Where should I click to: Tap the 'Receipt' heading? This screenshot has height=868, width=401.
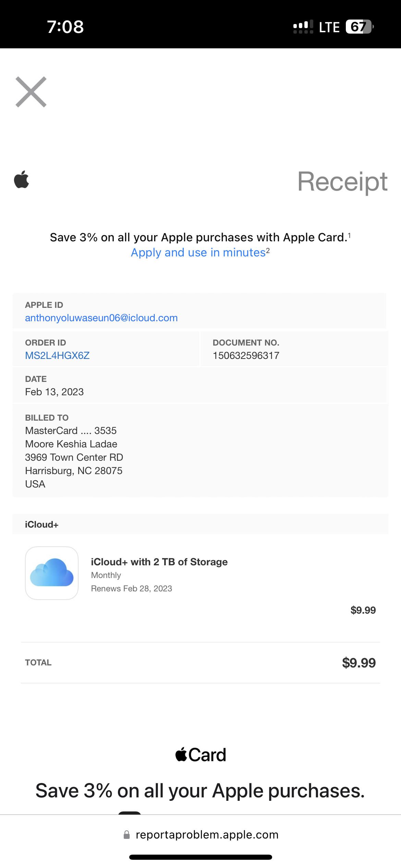342,181
